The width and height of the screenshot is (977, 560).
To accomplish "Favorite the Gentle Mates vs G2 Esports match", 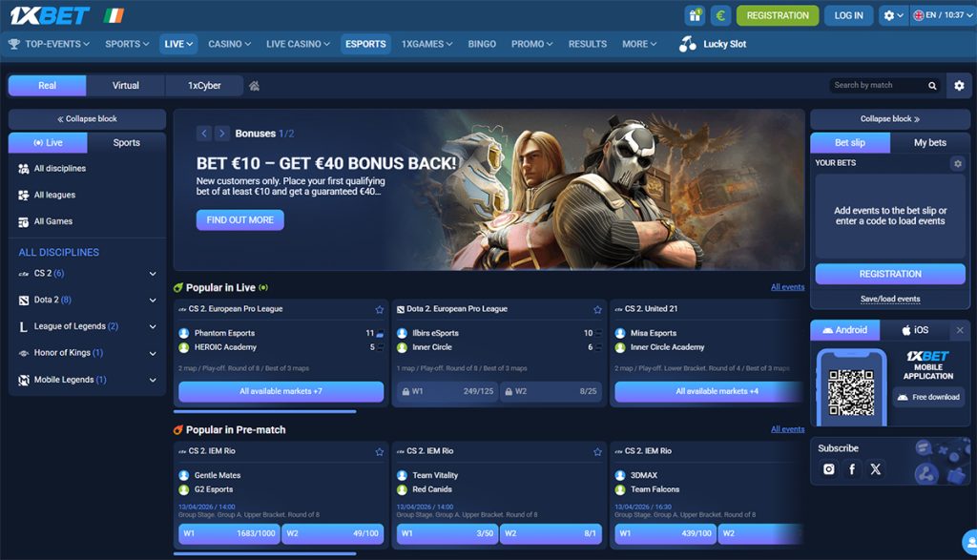I will [380, 451].
